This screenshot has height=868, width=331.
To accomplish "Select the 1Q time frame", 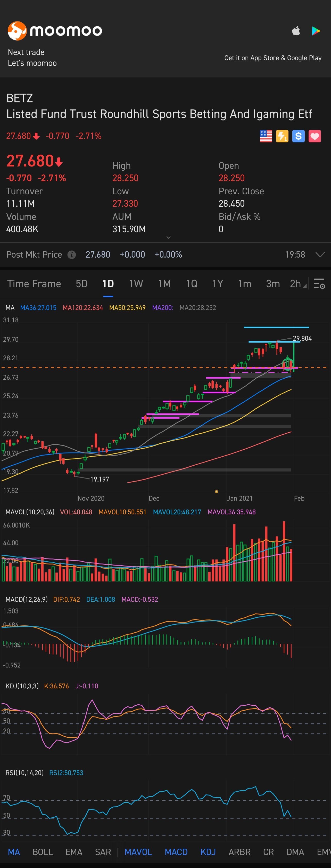I will click(192, 284).
